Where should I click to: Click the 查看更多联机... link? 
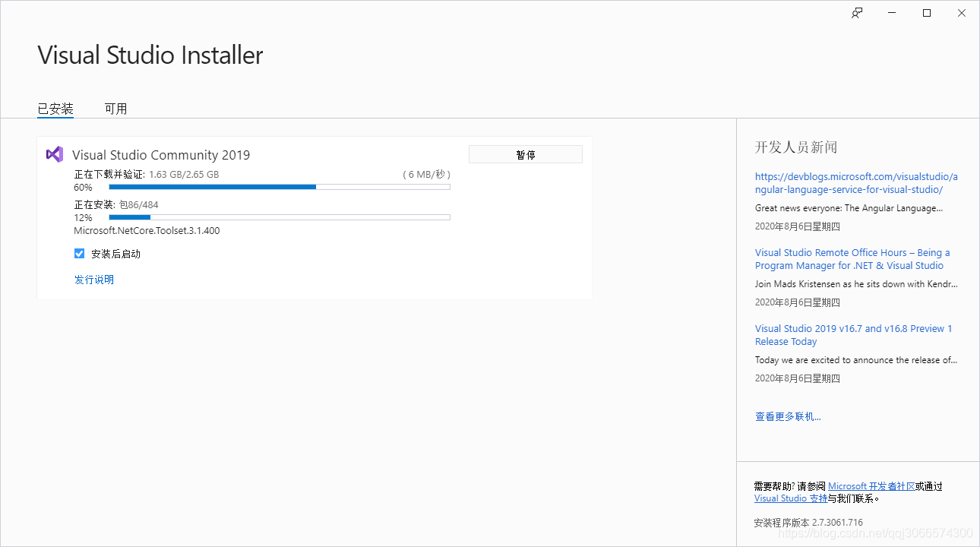[788, 416]
